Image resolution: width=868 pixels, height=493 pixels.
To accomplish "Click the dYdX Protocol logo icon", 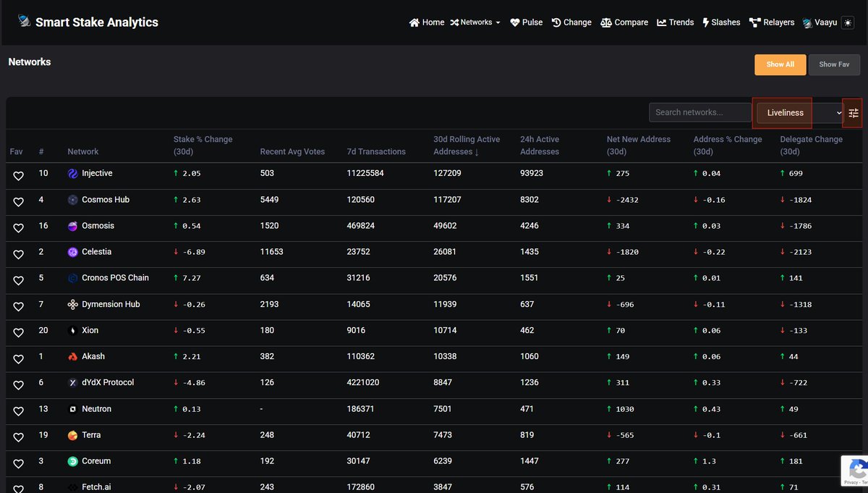I will [72, 383].
